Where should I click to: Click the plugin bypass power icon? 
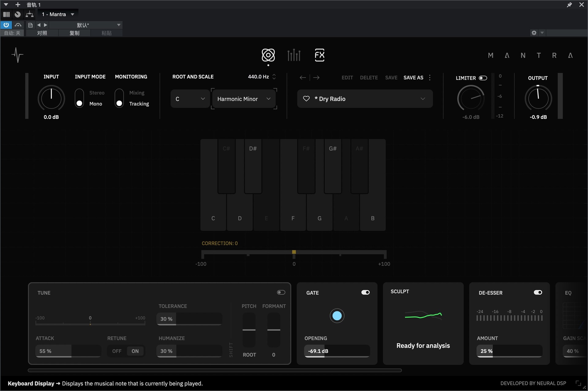[6, 25]
